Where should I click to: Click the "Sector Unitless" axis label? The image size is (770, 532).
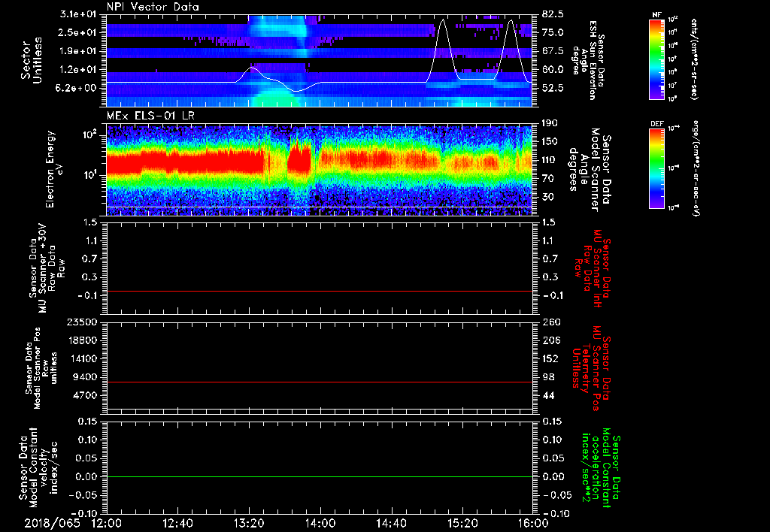click(32, 60)
